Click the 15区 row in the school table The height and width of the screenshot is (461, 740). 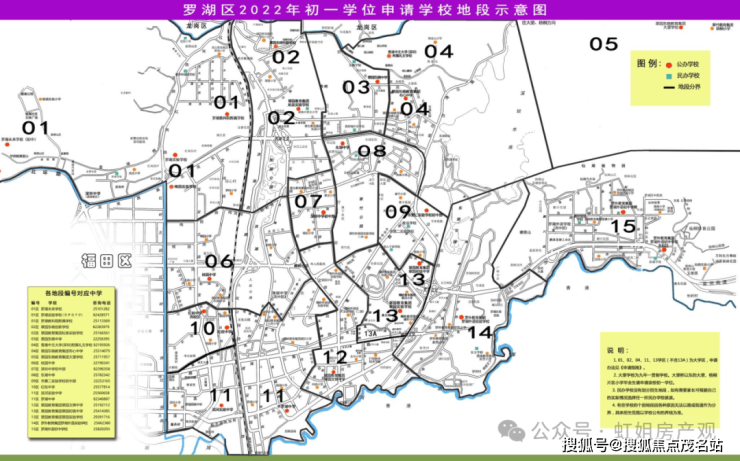[x=71, y=429]
